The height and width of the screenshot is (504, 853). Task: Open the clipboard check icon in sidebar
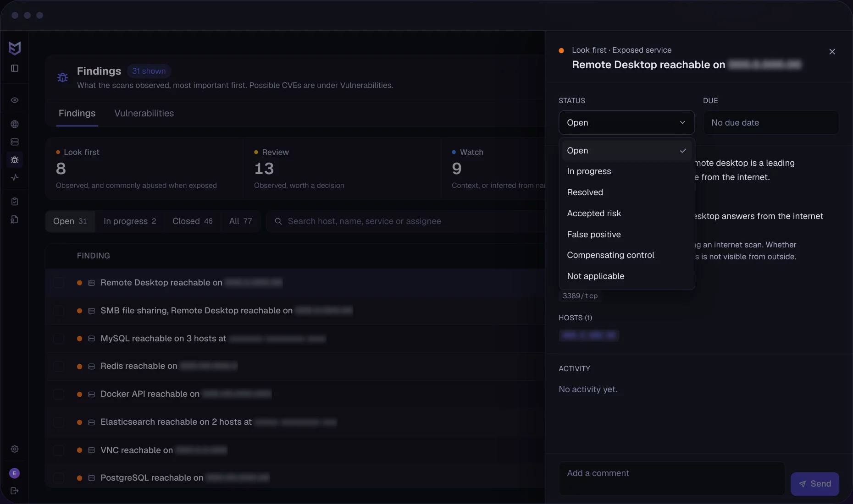pos(15,202)
